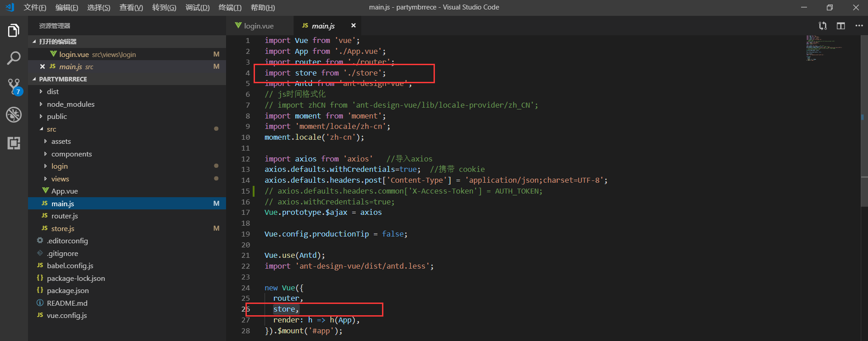Expand the public folder

[x=41, y=116]
